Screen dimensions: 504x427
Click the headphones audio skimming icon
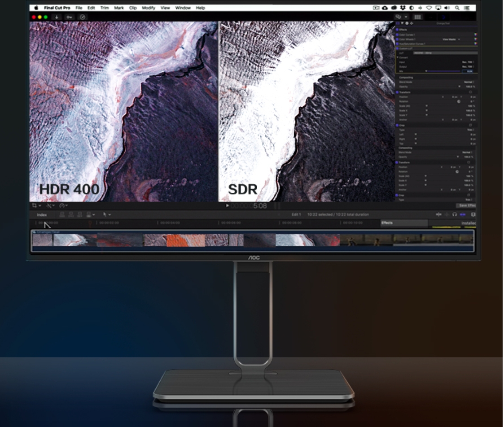pos(454,215)
